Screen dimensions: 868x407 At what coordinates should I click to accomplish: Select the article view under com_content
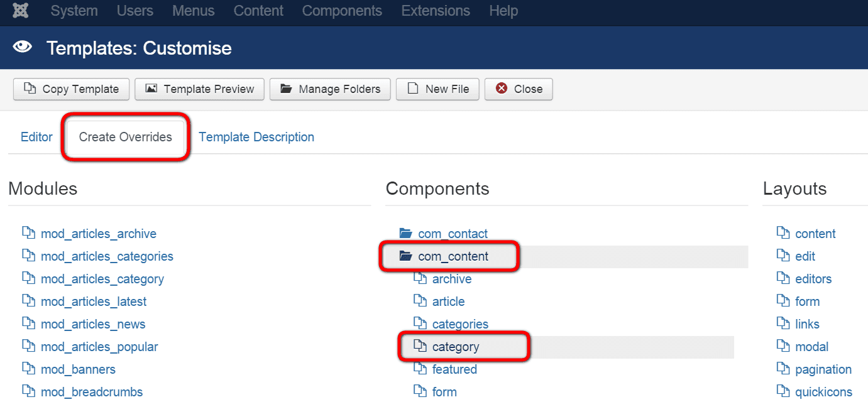448,301
